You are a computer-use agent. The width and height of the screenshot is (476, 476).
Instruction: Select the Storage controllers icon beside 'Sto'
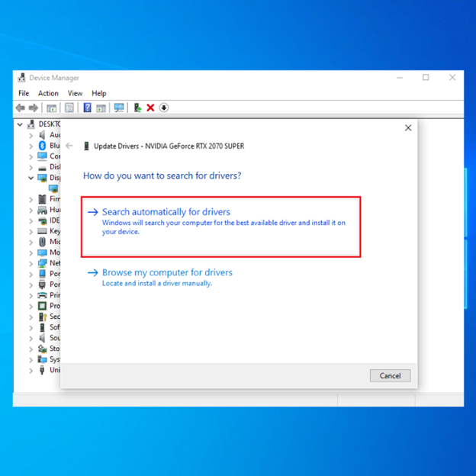click(x=42, y=349)
